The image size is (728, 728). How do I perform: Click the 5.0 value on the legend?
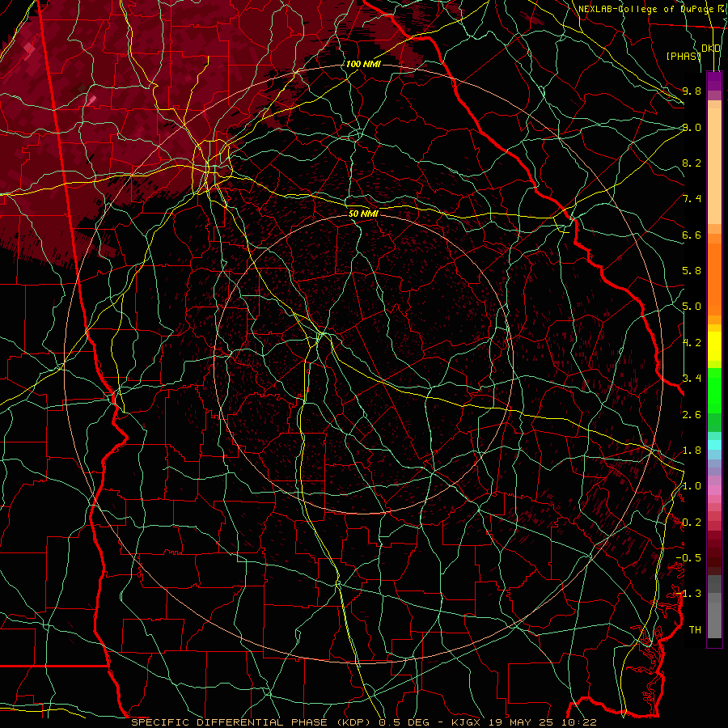click(692, 307)
